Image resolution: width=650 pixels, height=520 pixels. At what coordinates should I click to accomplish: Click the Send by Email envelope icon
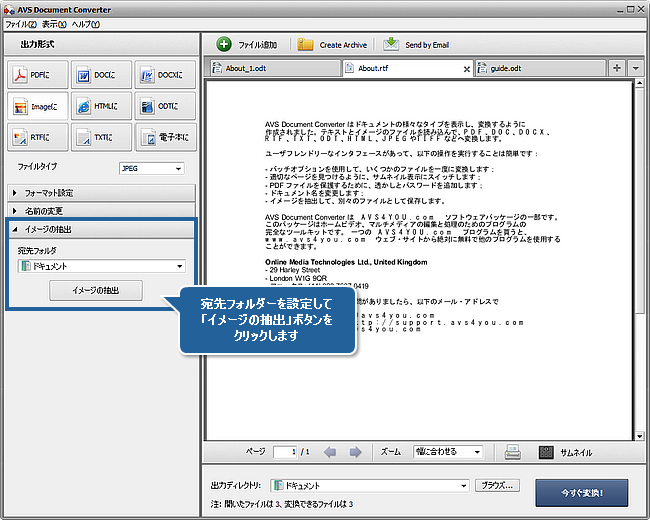click(x=390, y=44)
